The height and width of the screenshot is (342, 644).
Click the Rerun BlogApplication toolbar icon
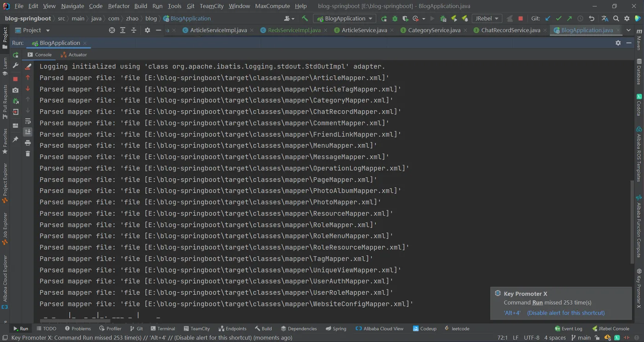click(384, 18)
